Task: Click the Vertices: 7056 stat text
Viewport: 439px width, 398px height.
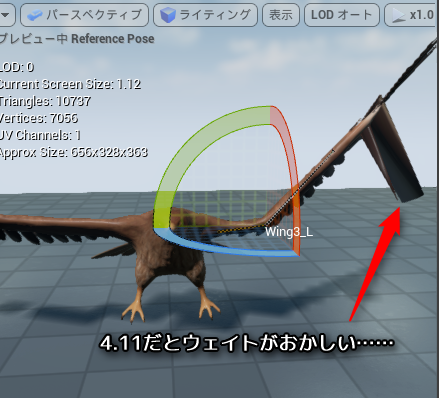Action: click(39, 118)
